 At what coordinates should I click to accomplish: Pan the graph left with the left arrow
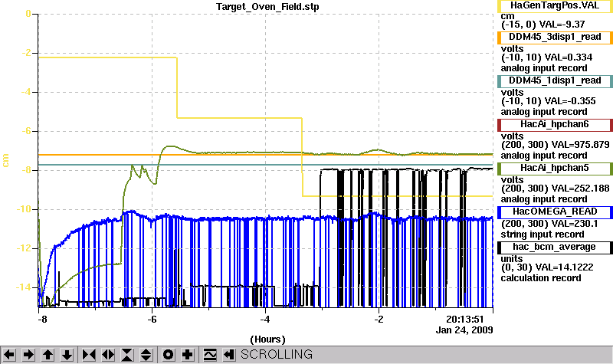tap(9, 355)
